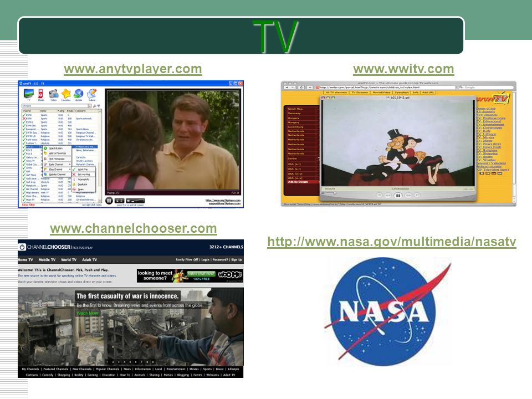The height and width of the screenshot is (399, 532).
Task: Select Wrong Info flag option
Action: 84,180
